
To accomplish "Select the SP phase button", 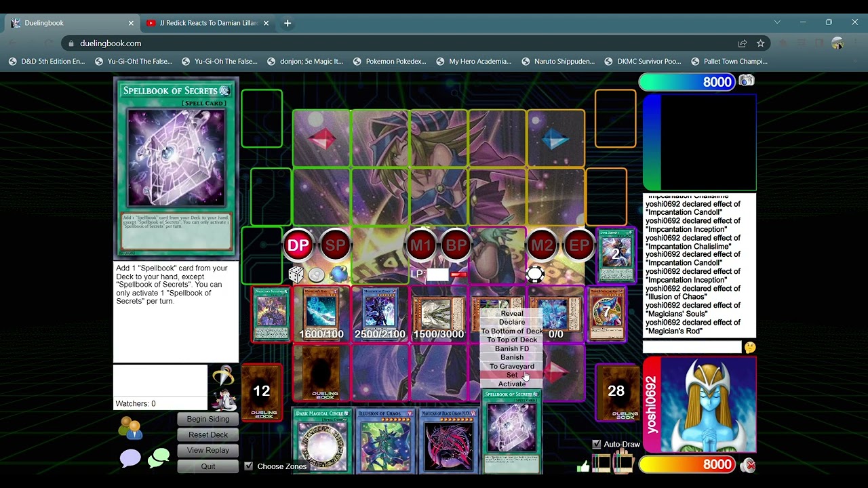I will pyautogui.click(x=336, y=245).
